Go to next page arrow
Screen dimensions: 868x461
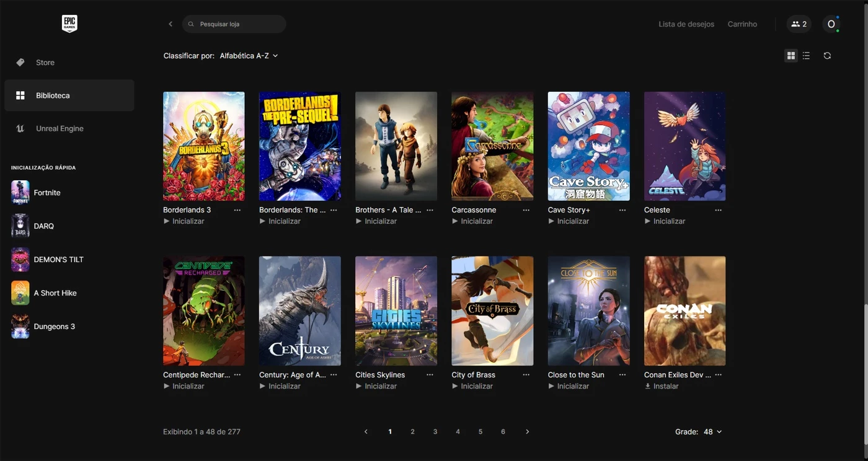[528, 432]
